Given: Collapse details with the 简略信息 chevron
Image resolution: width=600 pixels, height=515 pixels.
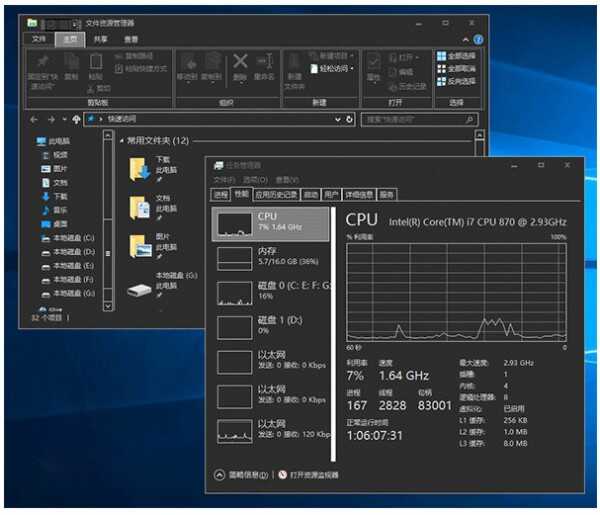Looking at the screenshot, I should pyautogui.click(x=219, y=474).
